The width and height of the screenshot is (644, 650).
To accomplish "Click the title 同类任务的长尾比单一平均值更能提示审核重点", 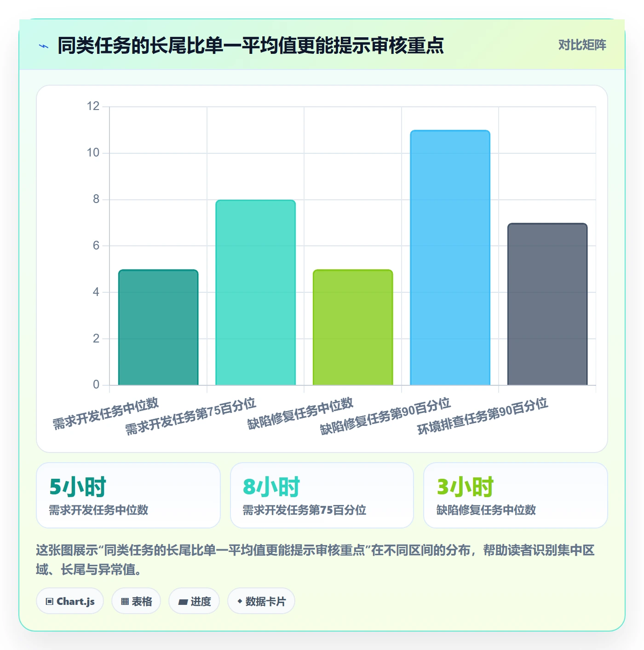I will (251, 46).
